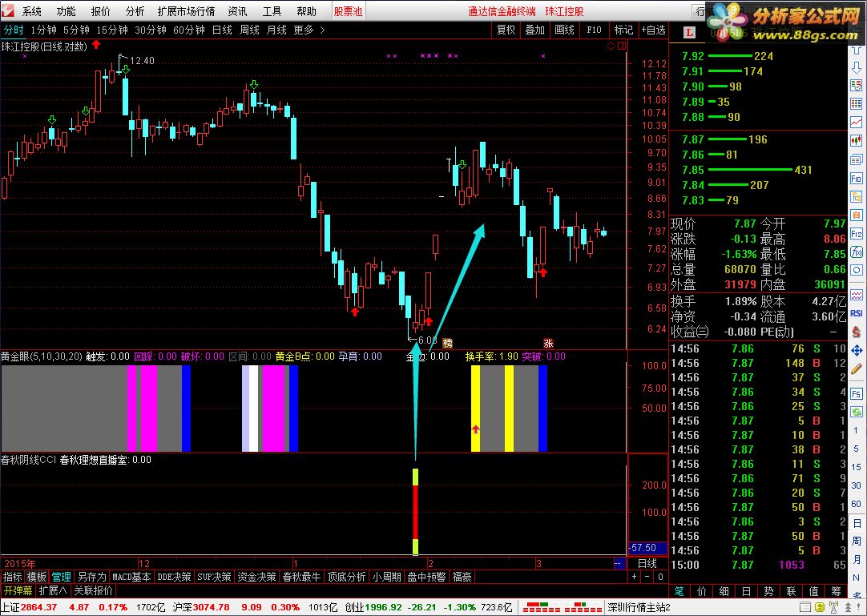
Task: Click the window list icon in status bar
Action: 805,607
